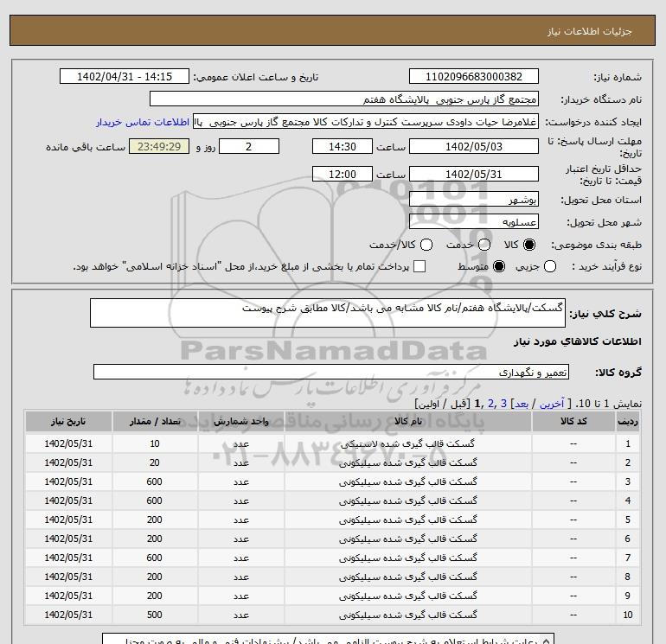666x644 pixels.
Task: Click the buyer name field مجتمع گاز پارس جنوبی
Action: coord(344,99)
